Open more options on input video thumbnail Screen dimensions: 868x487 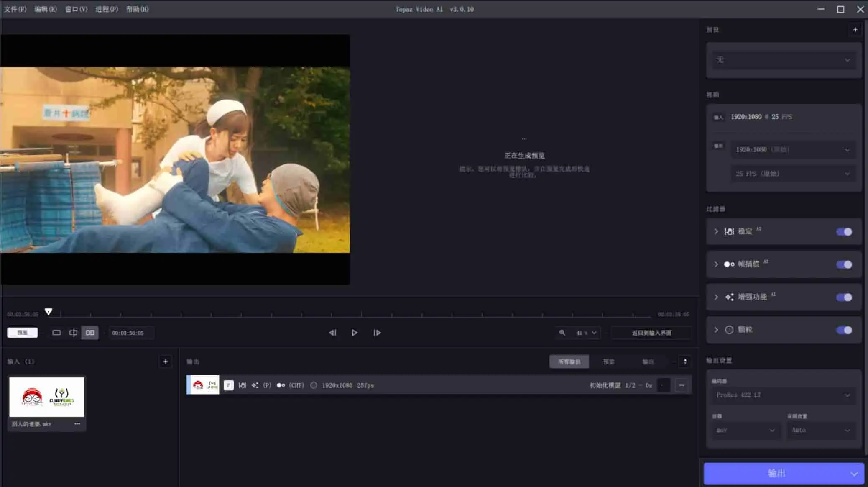[x=77, y=424]
